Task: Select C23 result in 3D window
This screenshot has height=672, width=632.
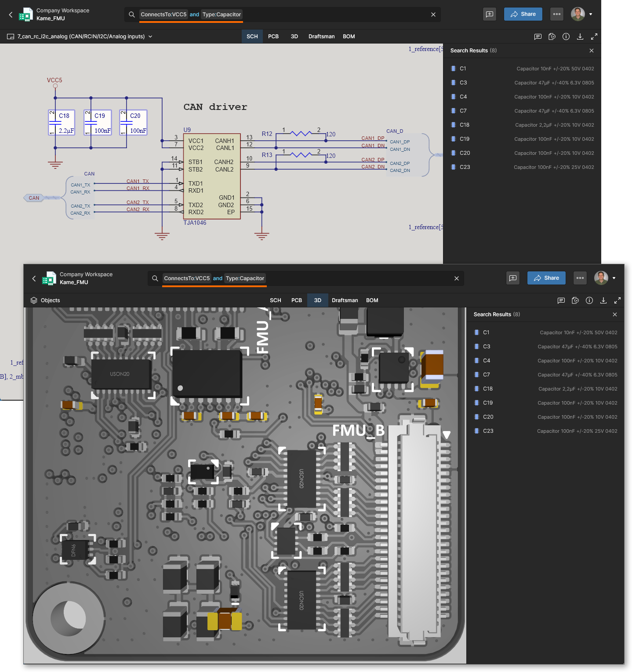Action: tap(545, 431)
